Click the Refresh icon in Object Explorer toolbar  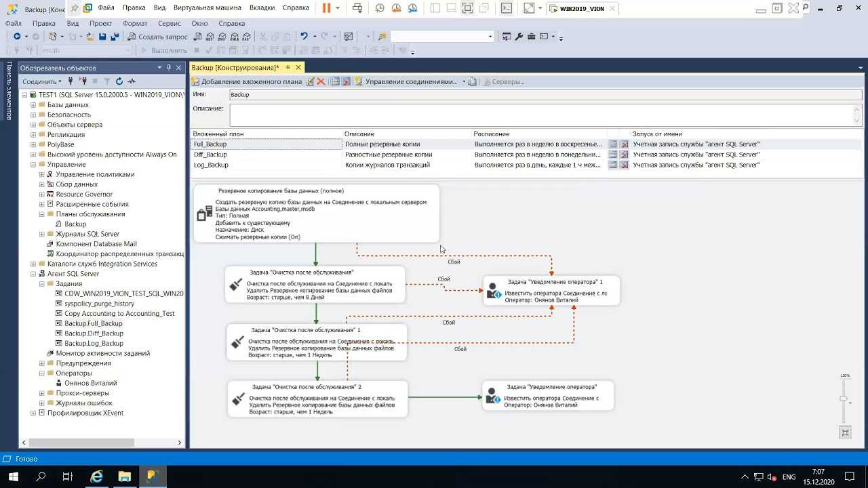[119, 81]
